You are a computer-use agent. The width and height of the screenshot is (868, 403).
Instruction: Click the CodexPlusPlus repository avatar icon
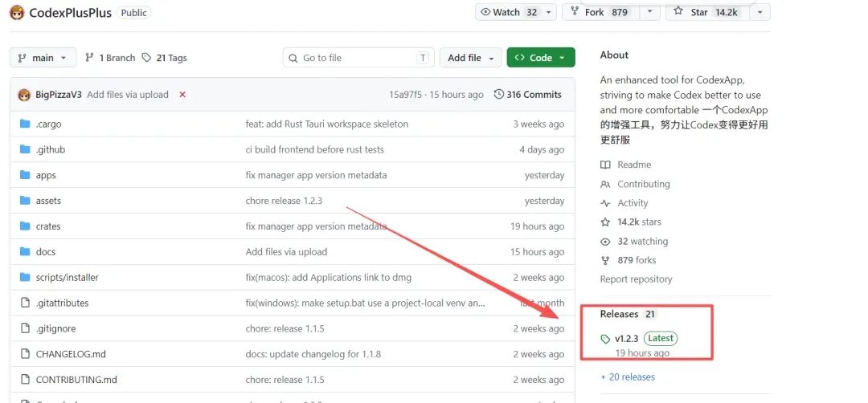(x=17, y=12)
